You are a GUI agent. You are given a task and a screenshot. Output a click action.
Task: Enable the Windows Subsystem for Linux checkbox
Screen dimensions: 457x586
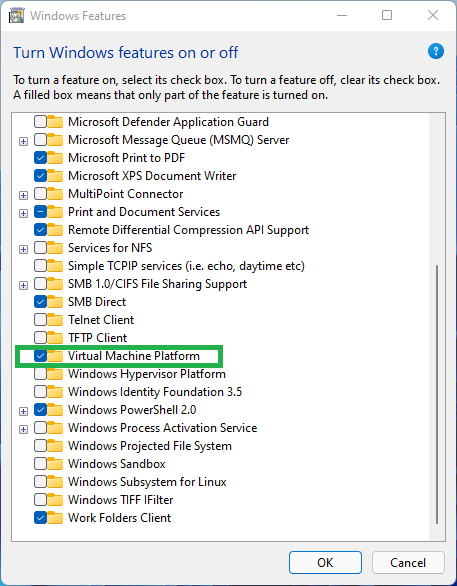click(x=40, y=482)
